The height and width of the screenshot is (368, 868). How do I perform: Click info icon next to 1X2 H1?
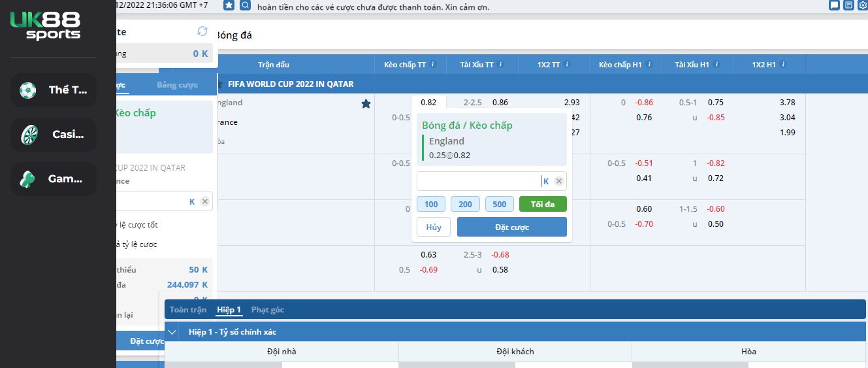click(x=783, y=65)
